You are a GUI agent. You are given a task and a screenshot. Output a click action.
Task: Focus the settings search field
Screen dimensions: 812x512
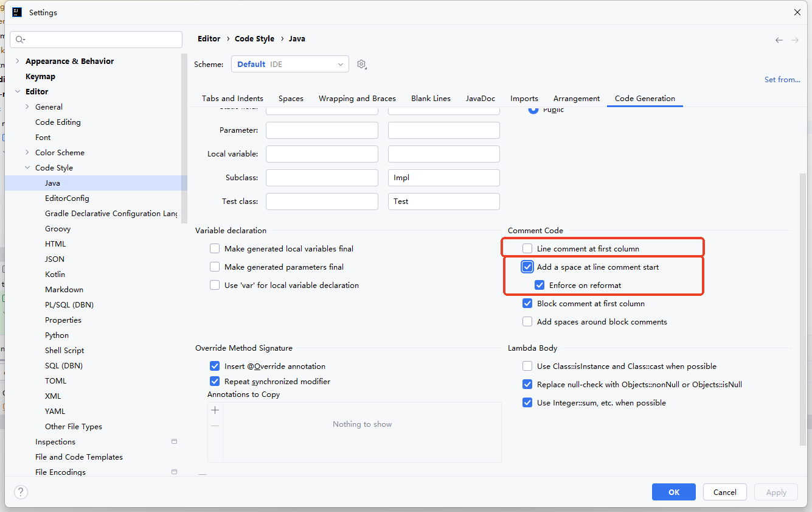click(x=96, y=40)
